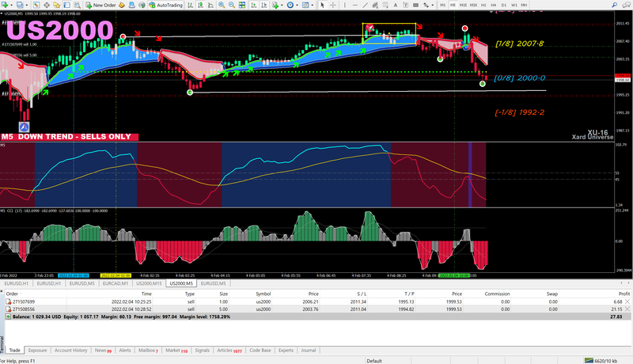Select the Trendline drawing tool
633x364 pixels.
tap(366, 5)
